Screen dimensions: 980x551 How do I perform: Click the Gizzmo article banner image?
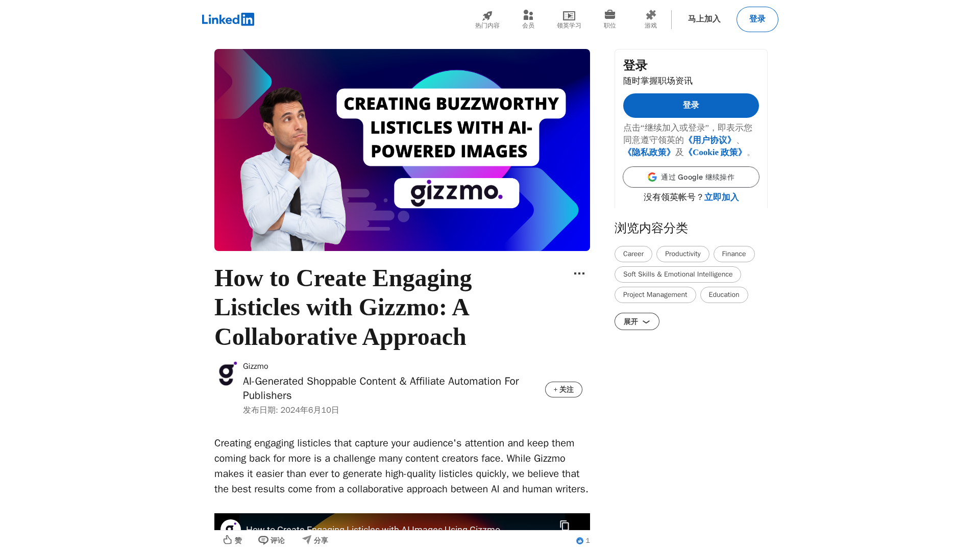(402, 150)
